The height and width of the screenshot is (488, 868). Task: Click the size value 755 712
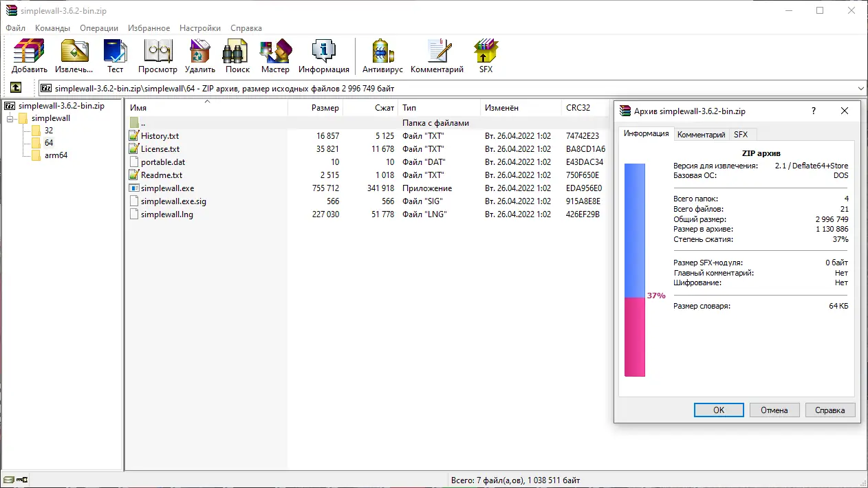[325, 188]
